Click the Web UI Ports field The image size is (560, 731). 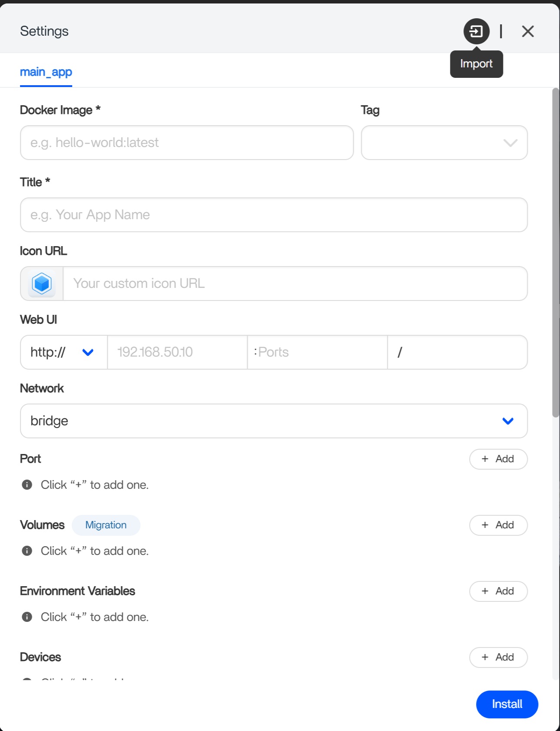(317, 352)
